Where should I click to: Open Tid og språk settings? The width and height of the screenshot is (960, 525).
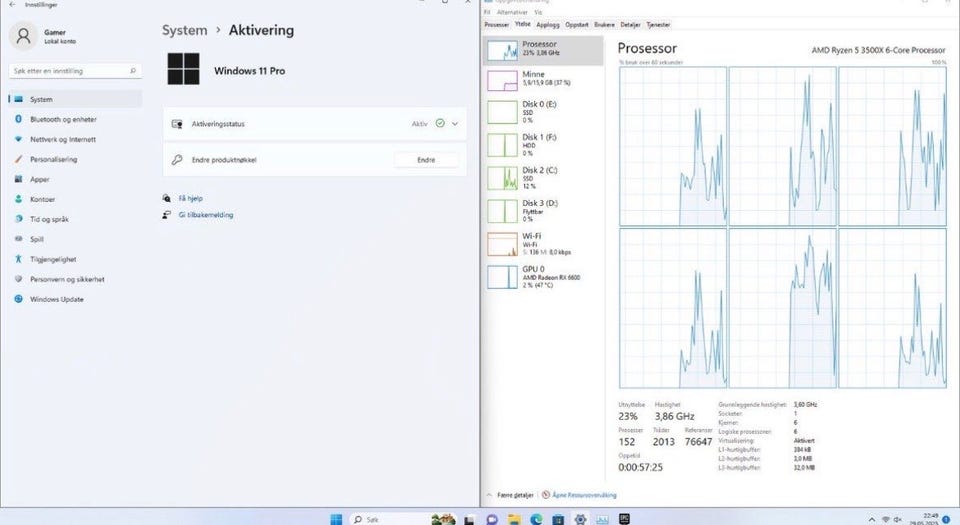coord(75,219)
